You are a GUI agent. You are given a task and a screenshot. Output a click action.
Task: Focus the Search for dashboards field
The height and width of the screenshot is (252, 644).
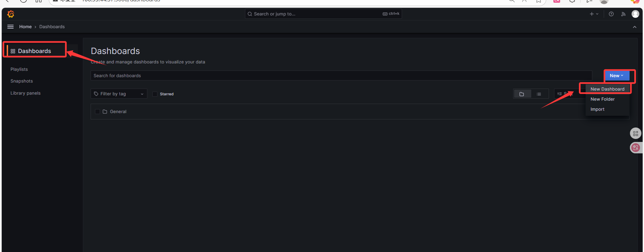pos(341,76)
